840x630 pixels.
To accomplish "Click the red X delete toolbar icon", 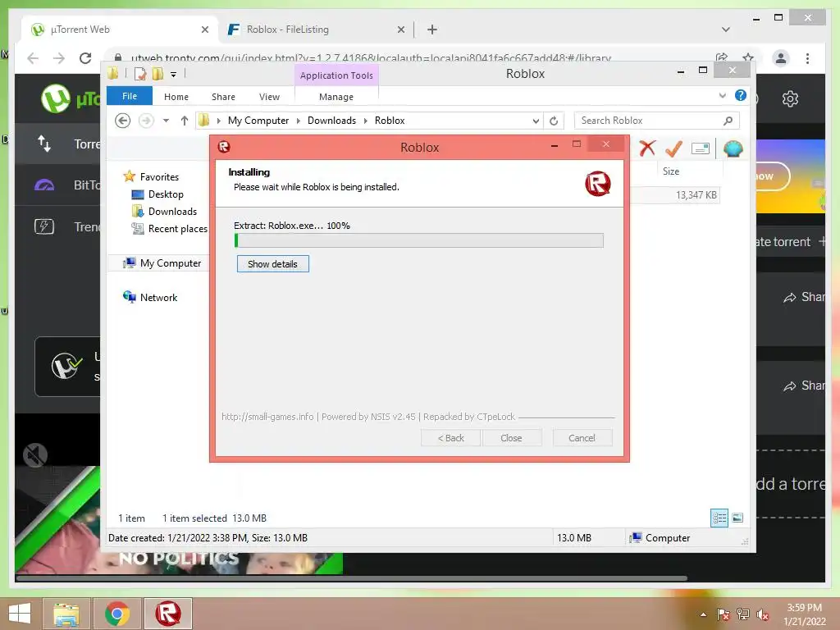I will (647, 148).
